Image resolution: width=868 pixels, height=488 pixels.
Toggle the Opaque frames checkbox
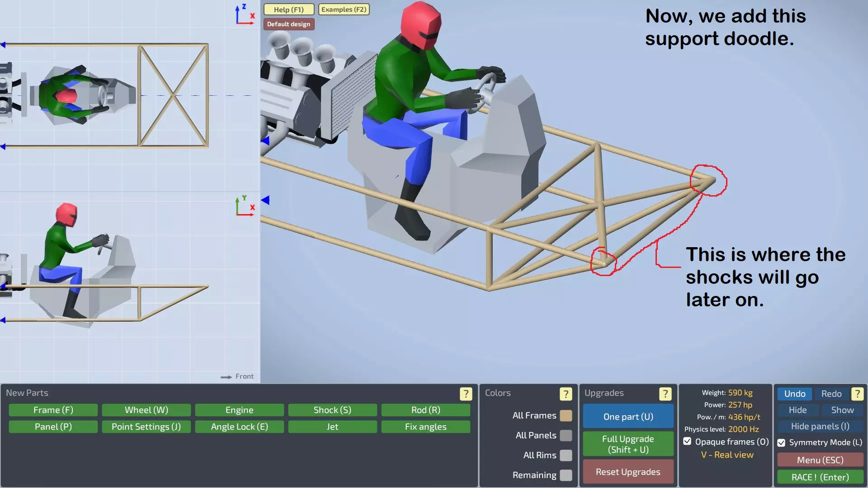click(687, 441)
